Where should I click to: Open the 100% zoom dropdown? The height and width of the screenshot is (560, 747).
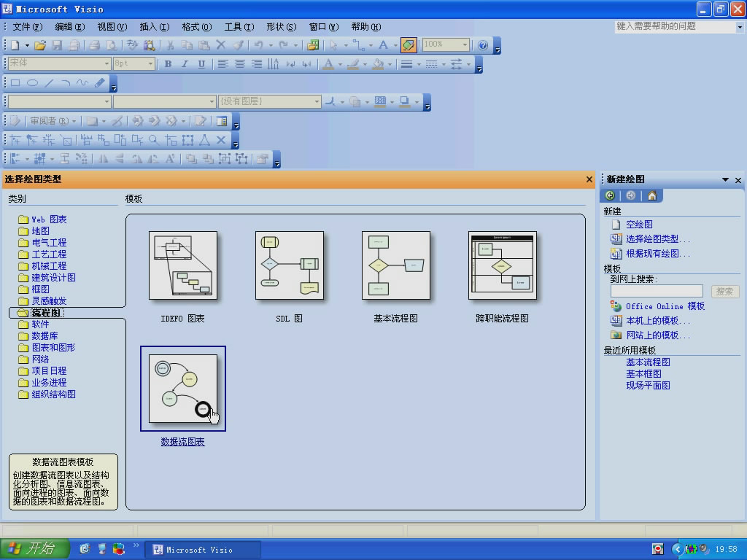tap(465, 44)
